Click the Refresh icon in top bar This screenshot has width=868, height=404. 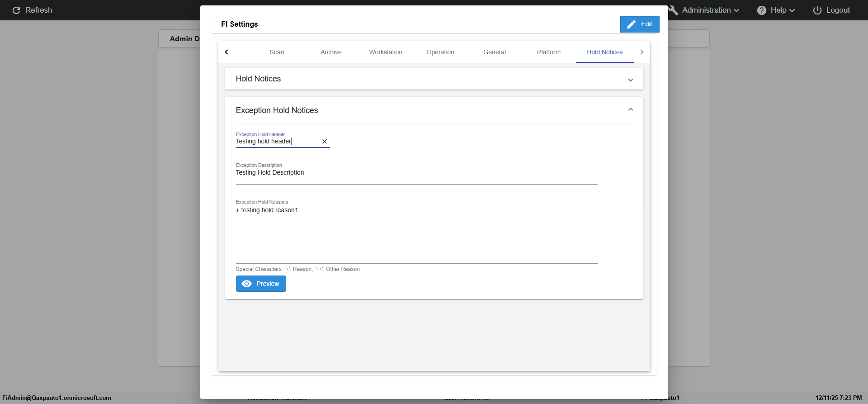16,10
